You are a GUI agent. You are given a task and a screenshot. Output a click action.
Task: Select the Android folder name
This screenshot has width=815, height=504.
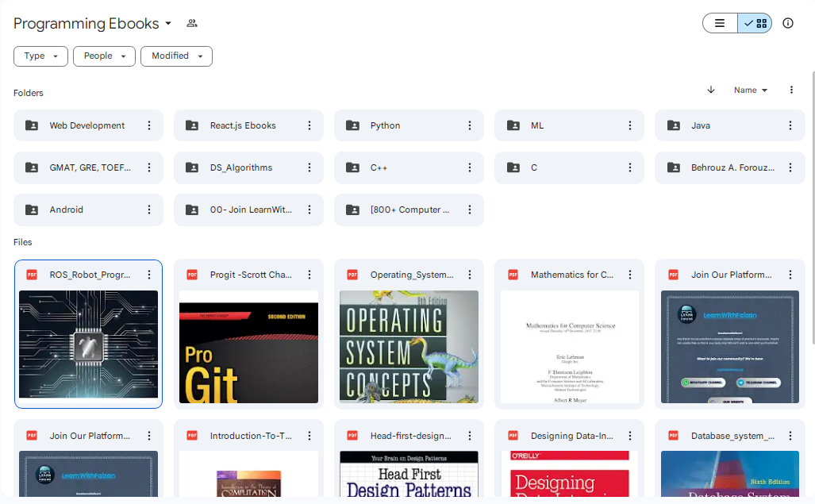66,210
